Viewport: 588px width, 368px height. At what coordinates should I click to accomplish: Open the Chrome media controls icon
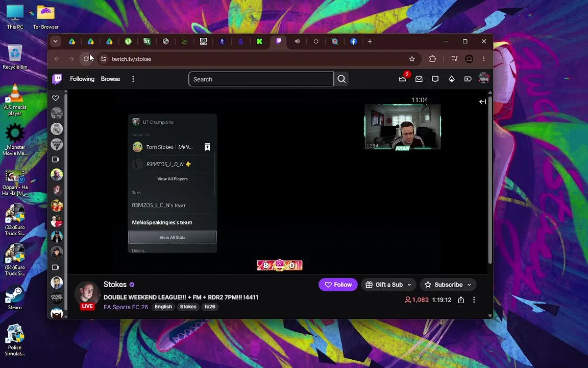click(x=454, y=59)
